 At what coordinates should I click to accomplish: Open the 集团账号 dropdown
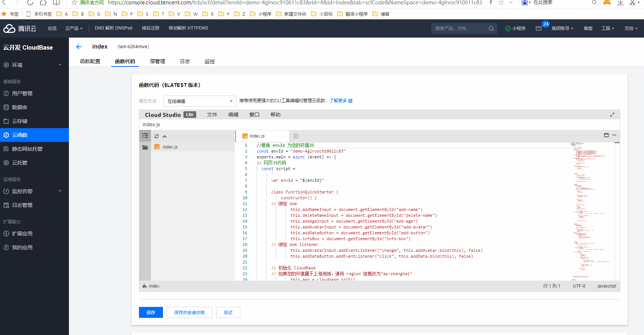tap(562, 28)
